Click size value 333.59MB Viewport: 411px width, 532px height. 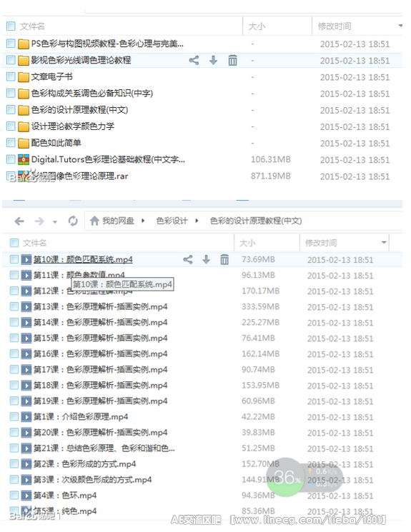[260, 307]
